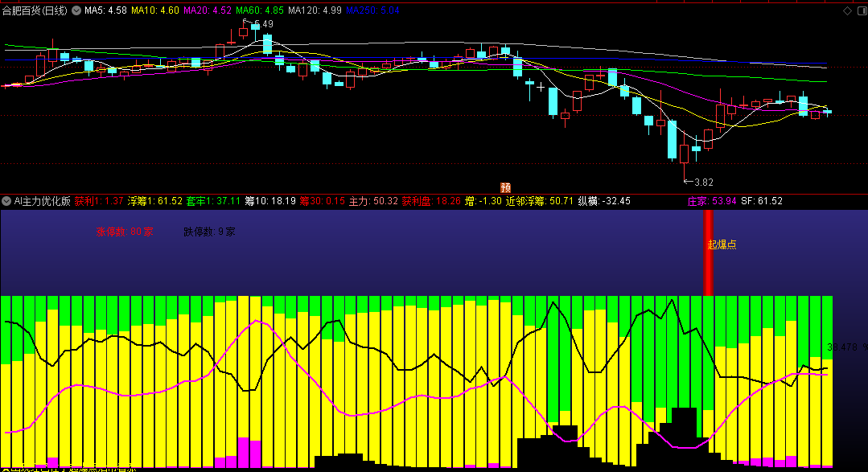Select the MA20: 4.52 indicator label
Image resolution: width=868 pixels, height=472 pixels.
208,10
